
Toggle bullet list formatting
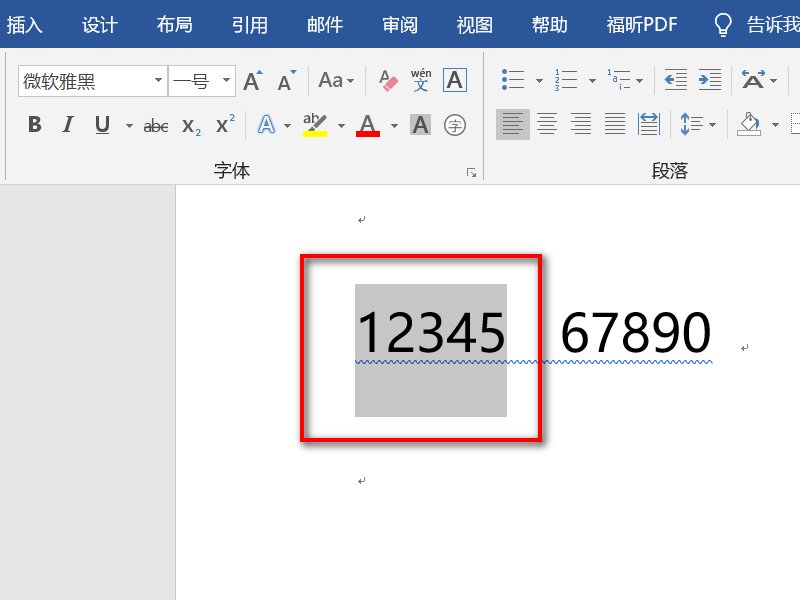515,80
